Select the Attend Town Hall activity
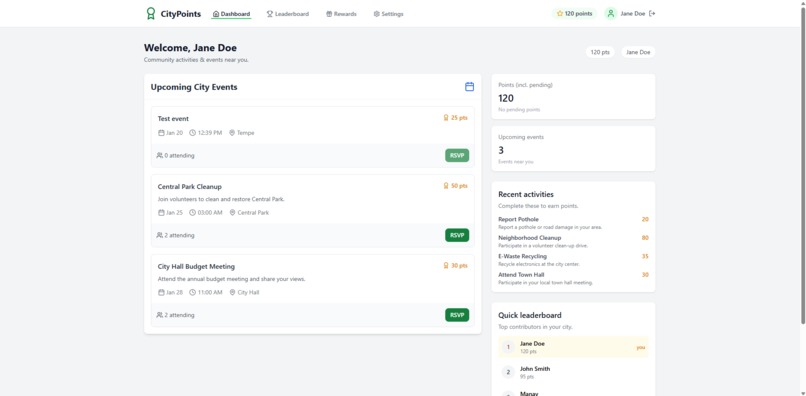Viewport: 806px width, 396px height. click(x=573, y=278)
